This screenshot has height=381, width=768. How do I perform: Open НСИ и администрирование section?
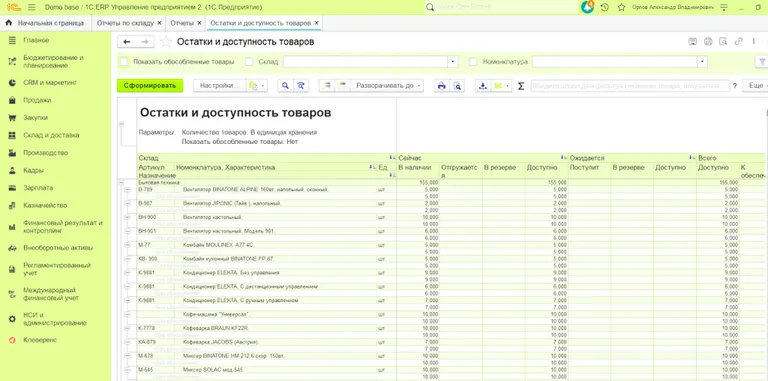click(55, 319)
